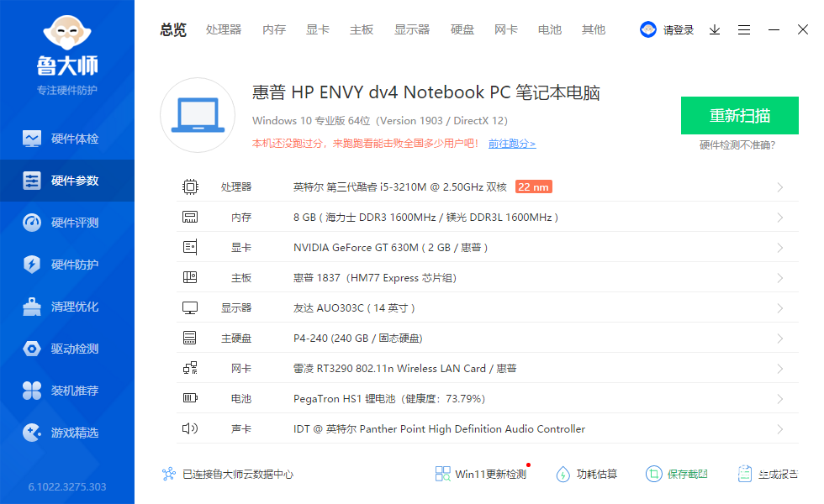Switch to the top 主板 tab
The image size is (824, 504).
[x=362, y=29]
